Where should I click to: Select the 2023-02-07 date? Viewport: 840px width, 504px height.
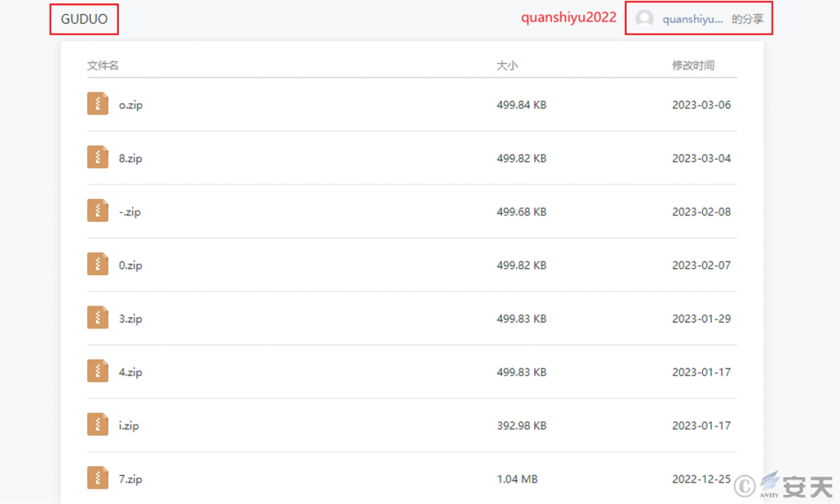[x=701, y=266]
